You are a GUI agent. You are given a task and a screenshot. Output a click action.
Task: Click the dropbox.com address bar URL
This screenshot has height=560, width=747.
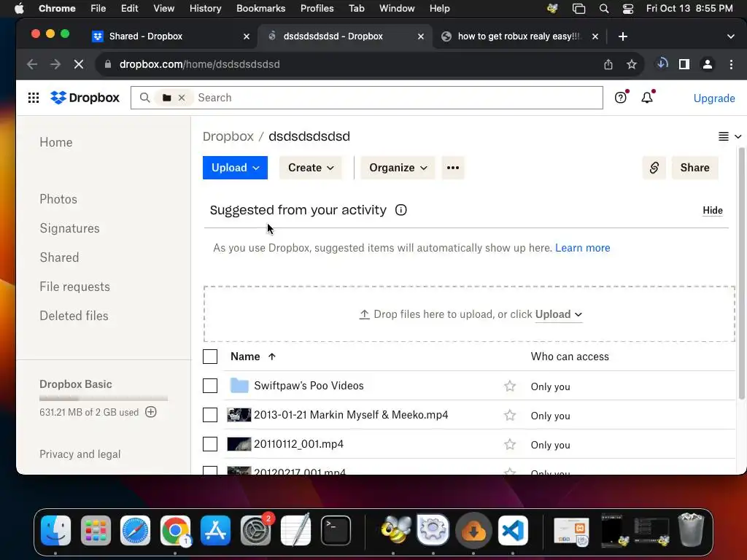point(200,64)
